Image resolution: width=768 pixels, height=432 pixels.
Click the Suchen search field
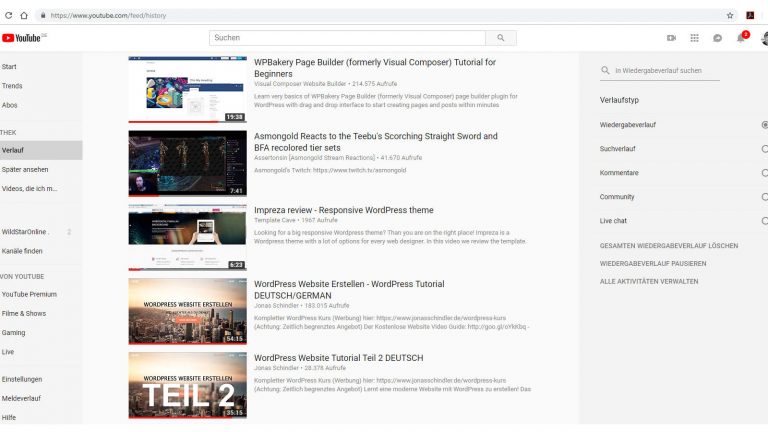(348, 38)
